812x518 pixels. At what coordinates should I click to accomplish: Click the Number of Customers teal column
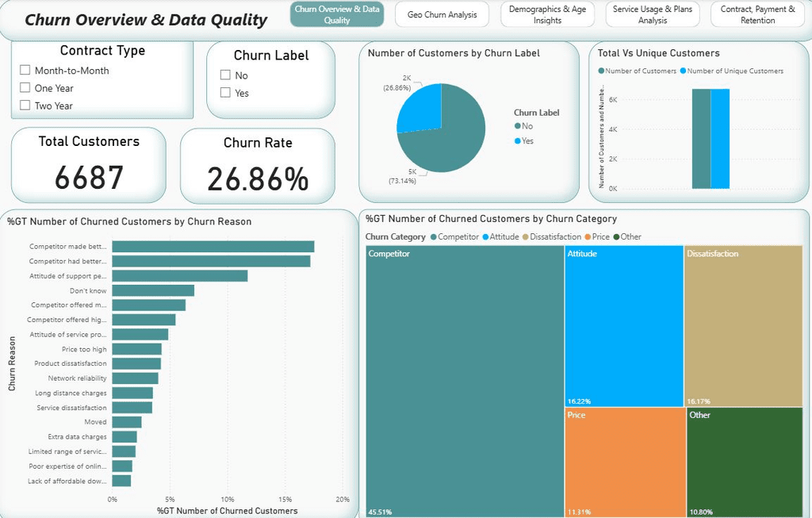[x=701, y=139]
